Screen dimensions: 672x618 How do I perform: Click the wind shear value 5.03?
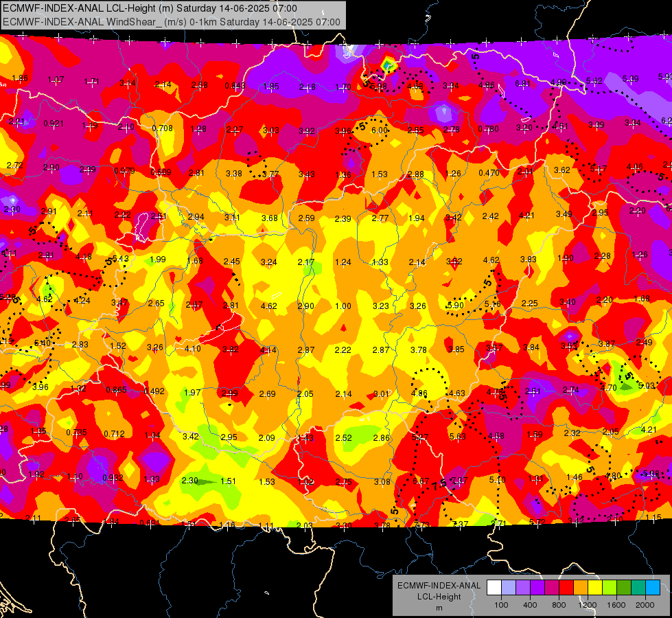(647, 385)
